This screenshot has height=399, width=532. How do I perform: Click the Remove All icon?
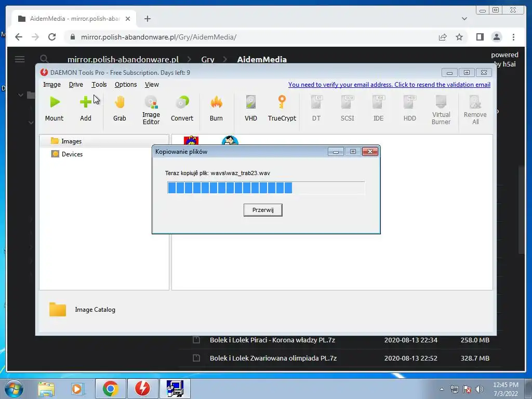pos(475,110)
